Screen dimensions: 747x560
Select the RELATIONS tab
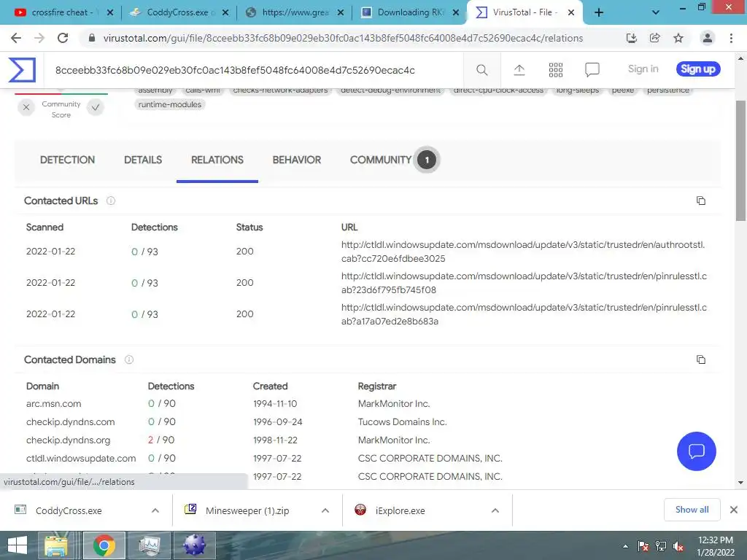click(217, 160)
